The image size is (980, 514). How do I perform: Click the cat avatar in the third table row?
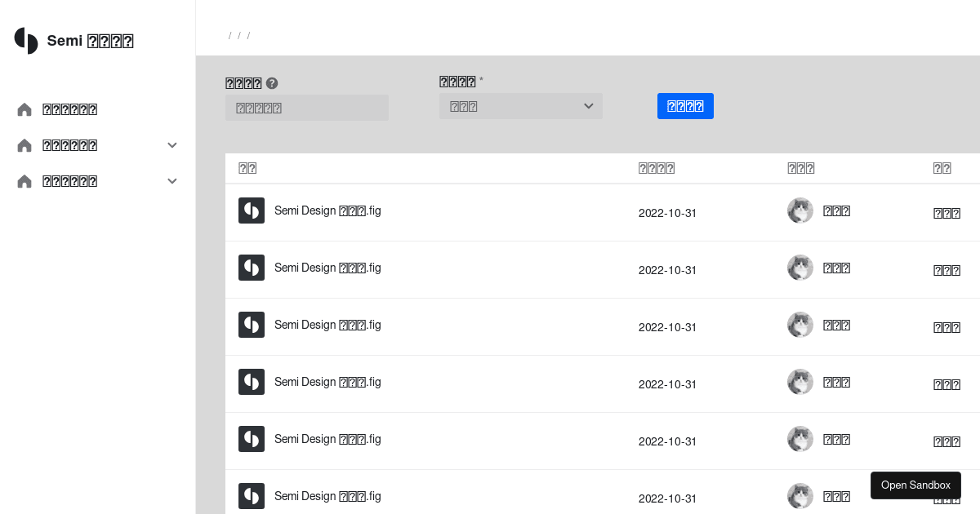[x=800, y=325]
